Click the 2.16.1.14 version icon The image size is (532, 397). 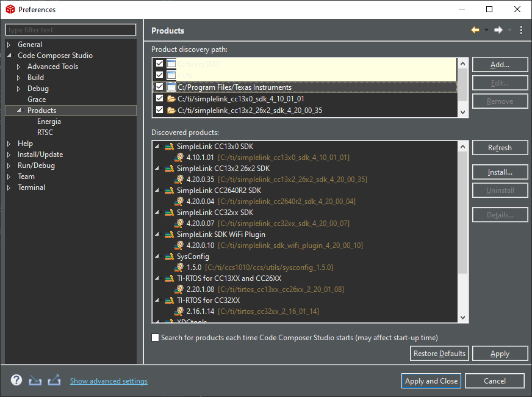click(x=179, y=311)
